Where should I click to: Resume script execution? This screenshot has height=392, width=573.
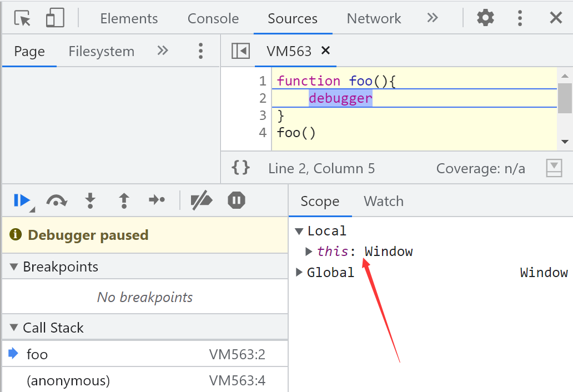coord(22,200)
